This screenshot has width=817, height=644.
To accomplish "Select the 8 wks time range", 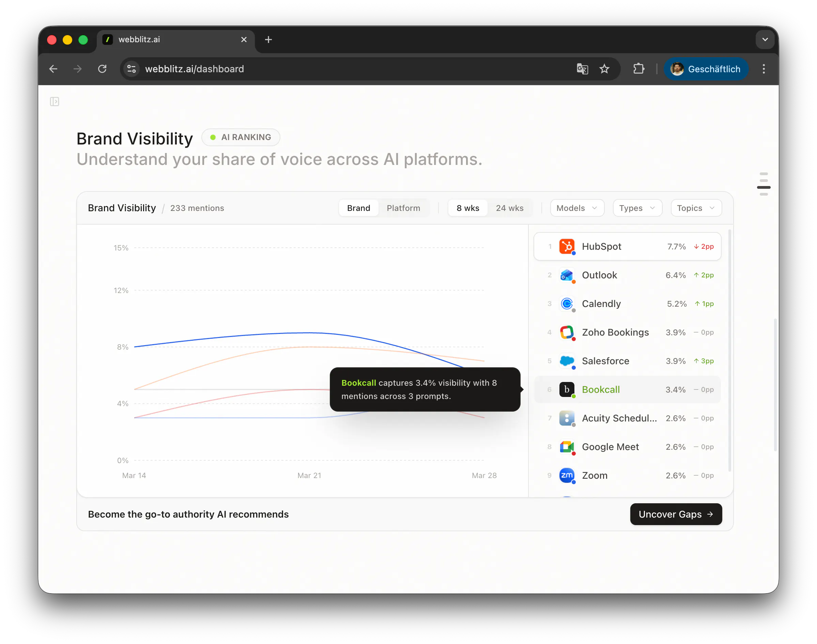I will tap(467, 208).
